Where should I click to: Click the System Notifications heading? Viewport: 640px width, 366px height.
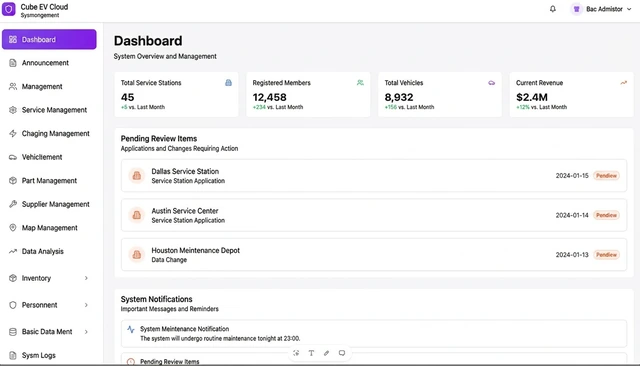pyautogui.click(x=156, y=299)
